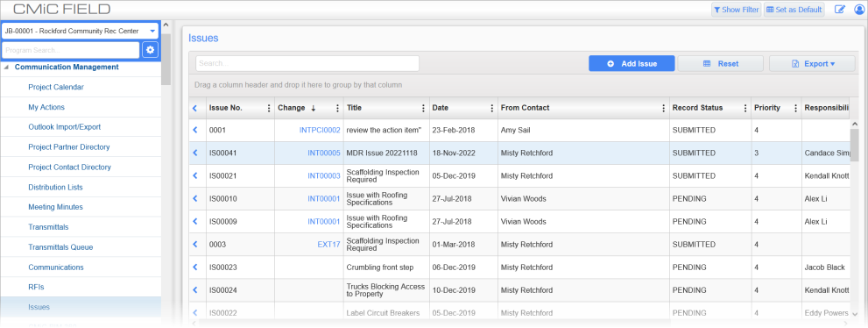Open Title column options menu
The image size is (868, 328).
(423, 108)
